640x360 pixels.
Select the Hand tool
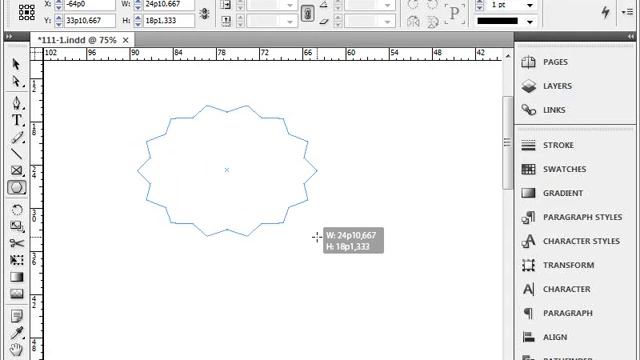tap(16, 350)
